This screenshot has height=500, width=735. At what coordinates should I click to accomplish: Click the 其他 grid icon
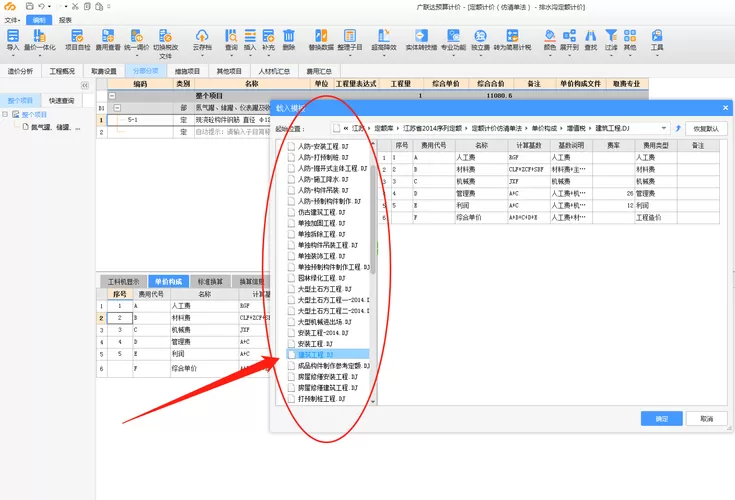click(630, 36)
